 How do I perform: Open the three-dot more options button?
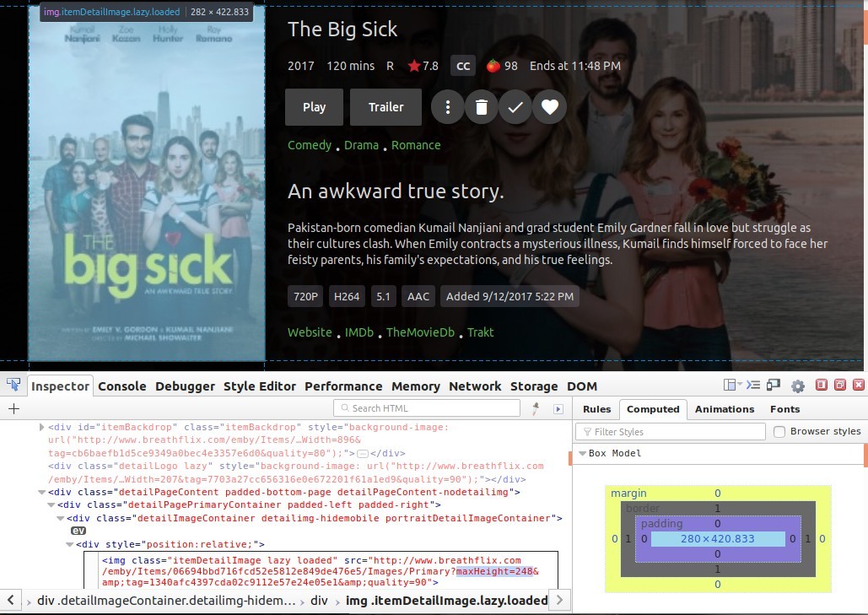[x=447, y=107]
